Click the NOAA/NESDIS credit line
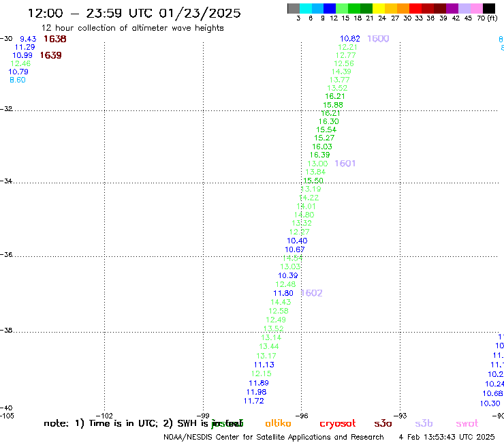The height and width of the screenshot is (443, 504). [274, 437]
